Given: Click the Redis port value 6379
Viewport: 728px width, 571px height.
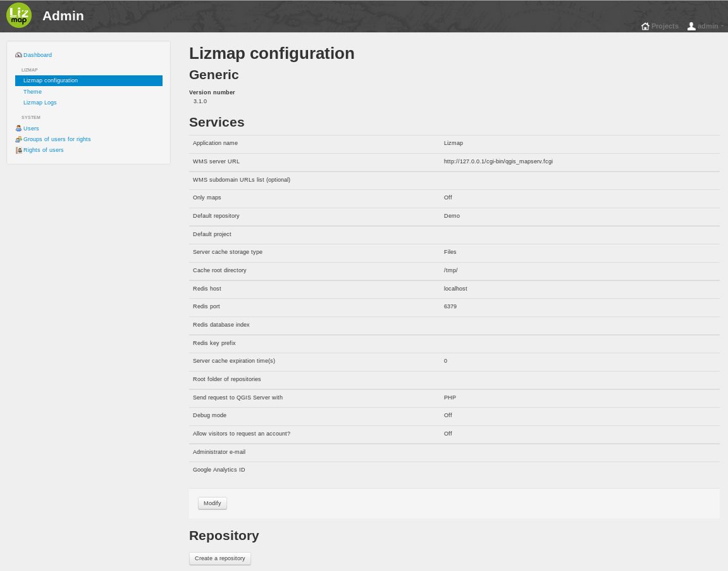Looking at the screenshot, I should tap(450, 306).
